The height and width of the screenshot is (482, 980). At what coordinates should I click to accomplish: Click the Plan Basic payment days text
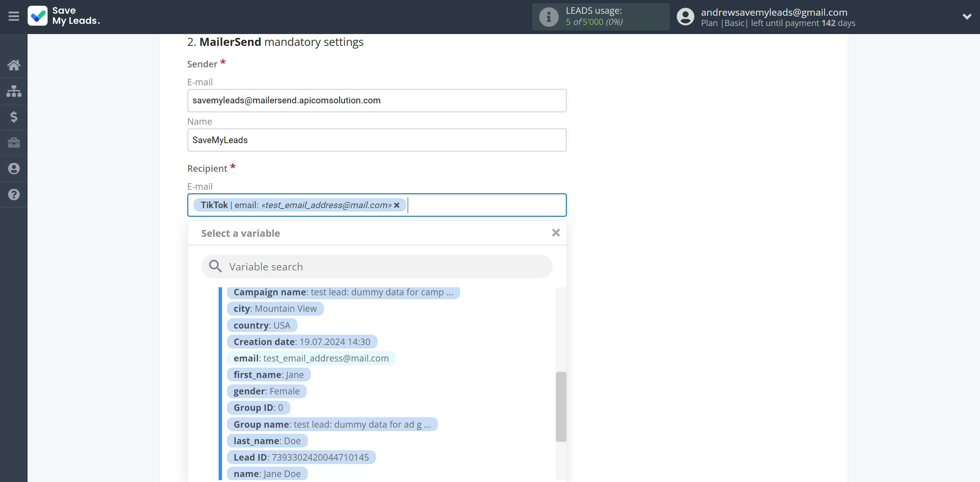coord(778,23)
